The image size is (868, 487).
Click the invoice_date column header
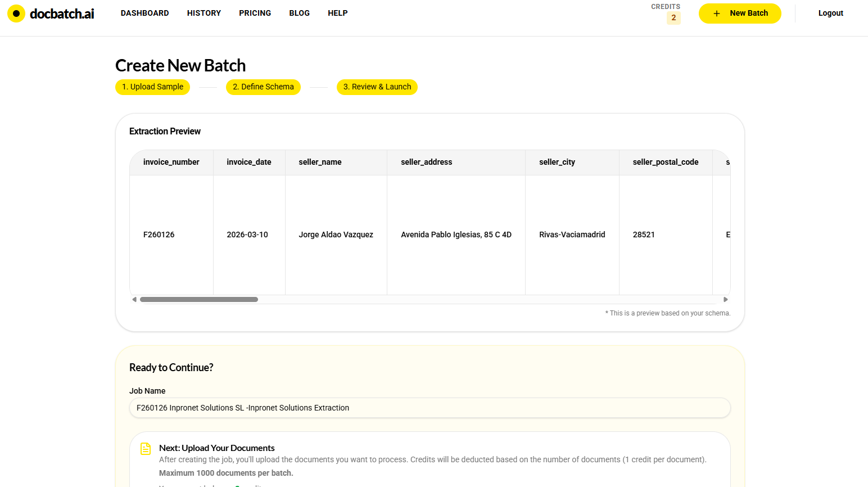coord(249,163)
